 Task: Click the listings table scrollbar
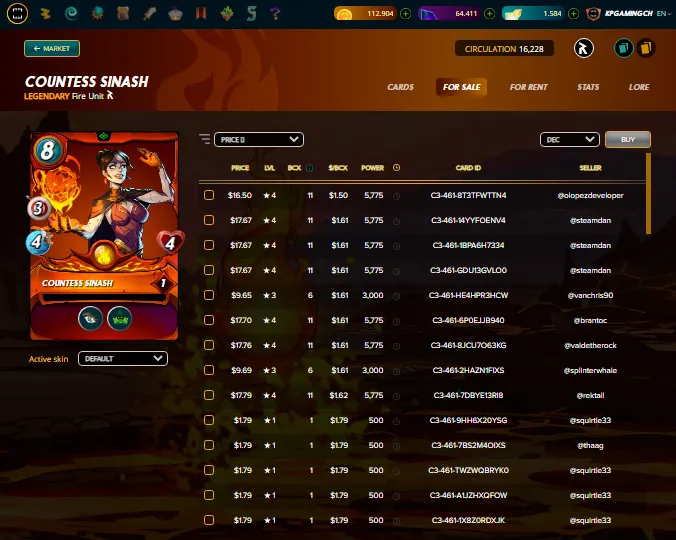click(648, 193)
